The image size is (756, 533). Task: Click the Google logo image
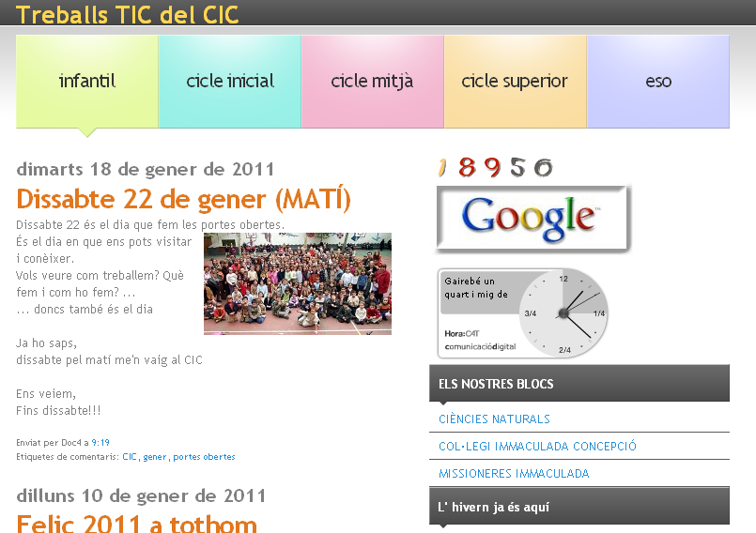[532, 218]
